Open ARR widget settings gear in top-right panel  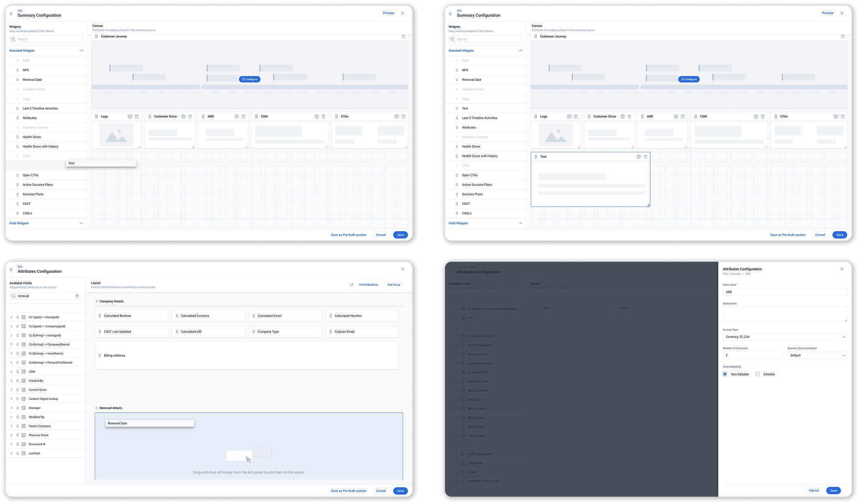coord(676,117)
